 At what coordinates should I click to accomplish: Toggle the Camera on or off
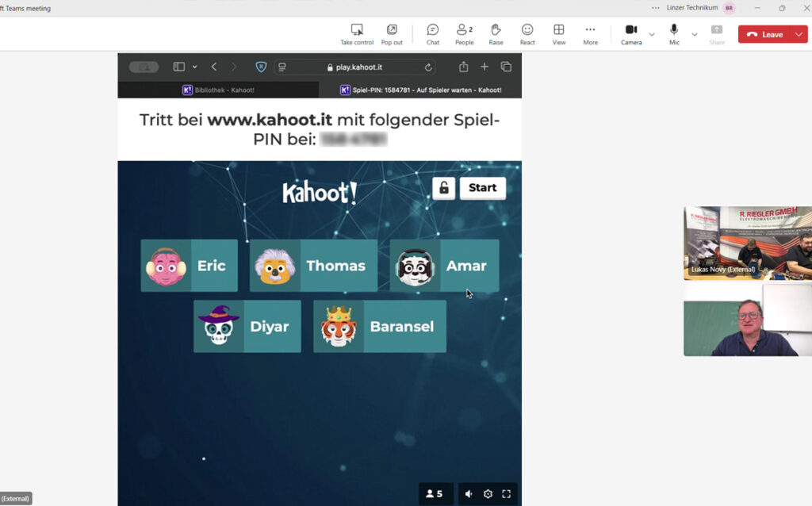pyautogui.click(x=631, y=34)
